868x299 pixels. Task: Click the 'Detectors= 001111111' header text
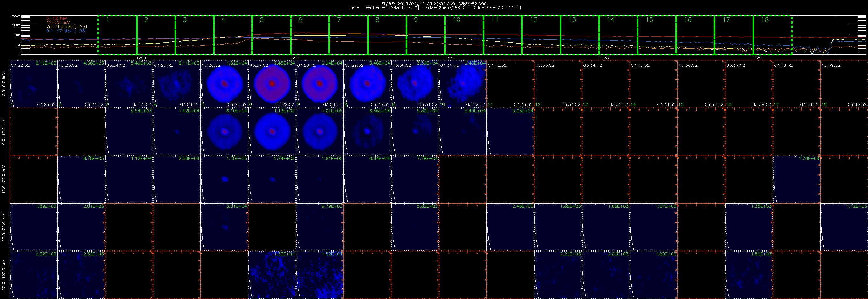[497, 8]
